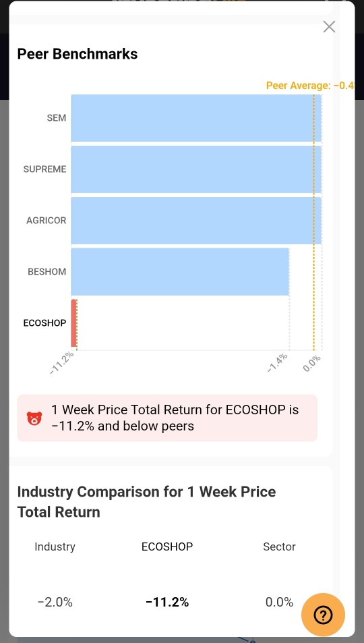Screen dimensions: 364x643
Task: Select the SEM bar in chart
Action: [x=196, y=118]
